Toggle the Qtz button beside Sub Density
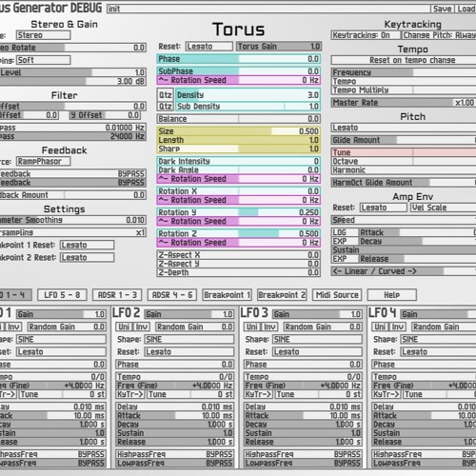The image size is (476, 476). (166, 107)
